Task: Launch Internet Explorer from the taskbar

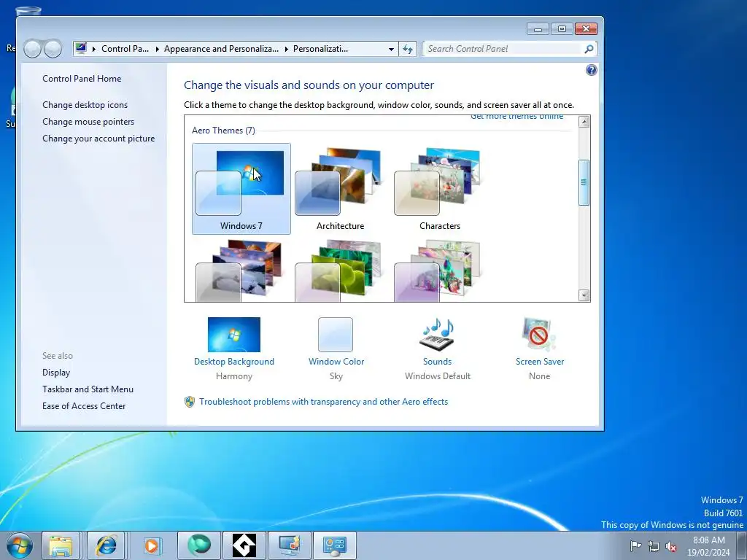Action: point(106,545)
